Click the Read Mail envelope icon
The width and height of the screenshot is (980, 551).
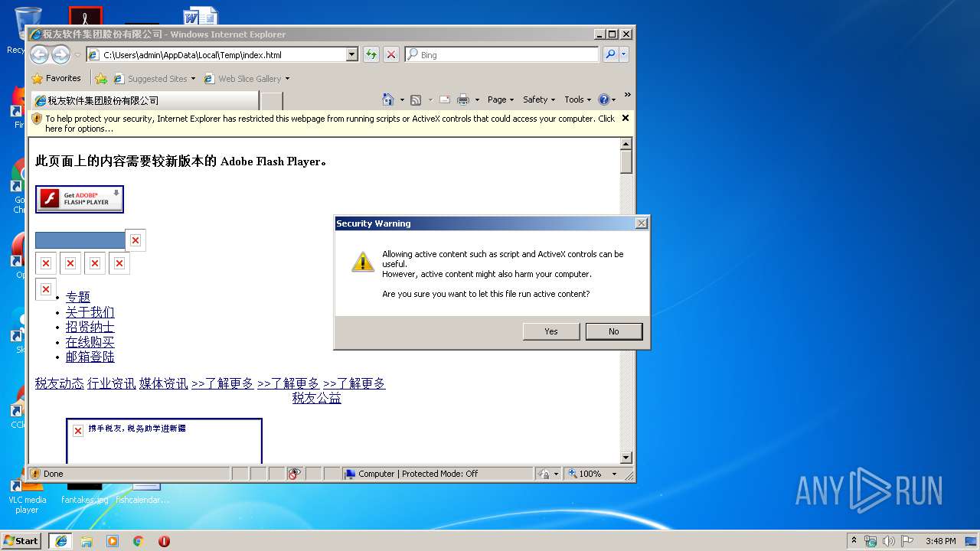tap(444, 99)
